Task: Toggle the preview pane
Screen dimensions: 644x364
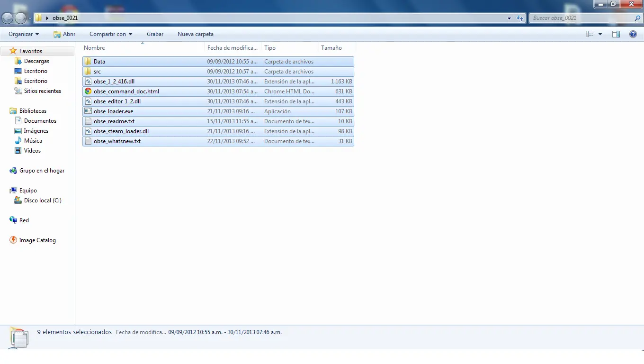Action: (616, 34)
